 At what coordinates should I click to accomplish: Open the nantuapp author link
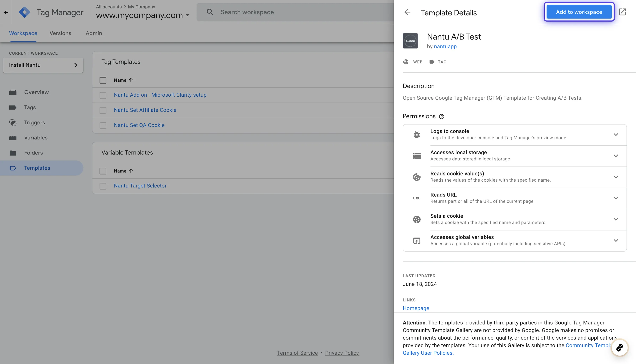tap(445, 46)
